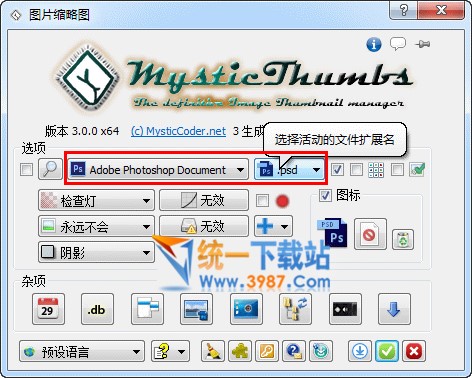The image size is (472, 378).
Task: Uncheck the checked box next to .psd
Action: [x=337, y=170]
